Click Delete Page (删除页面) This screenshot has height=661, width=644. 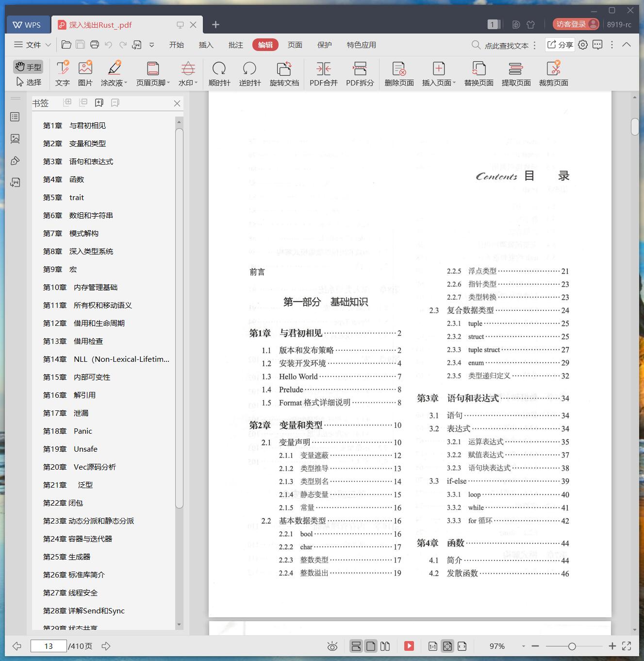click(x=399, y=74)
